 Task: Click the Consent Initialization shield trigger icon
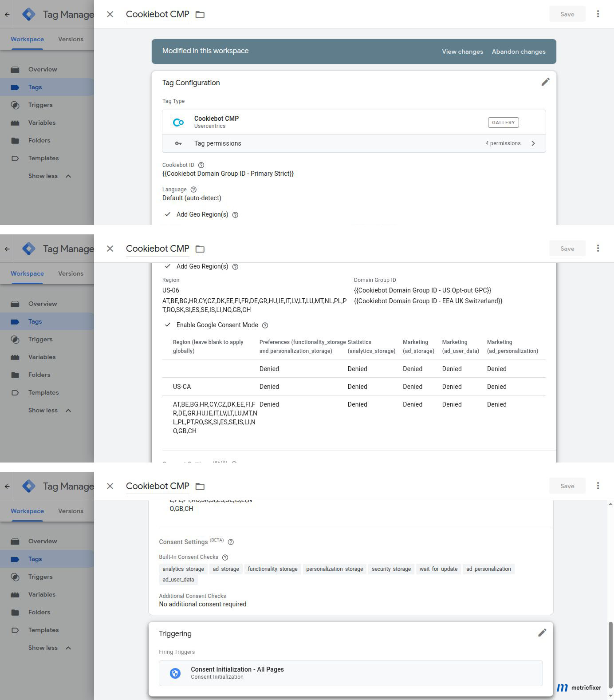[175, 673]
